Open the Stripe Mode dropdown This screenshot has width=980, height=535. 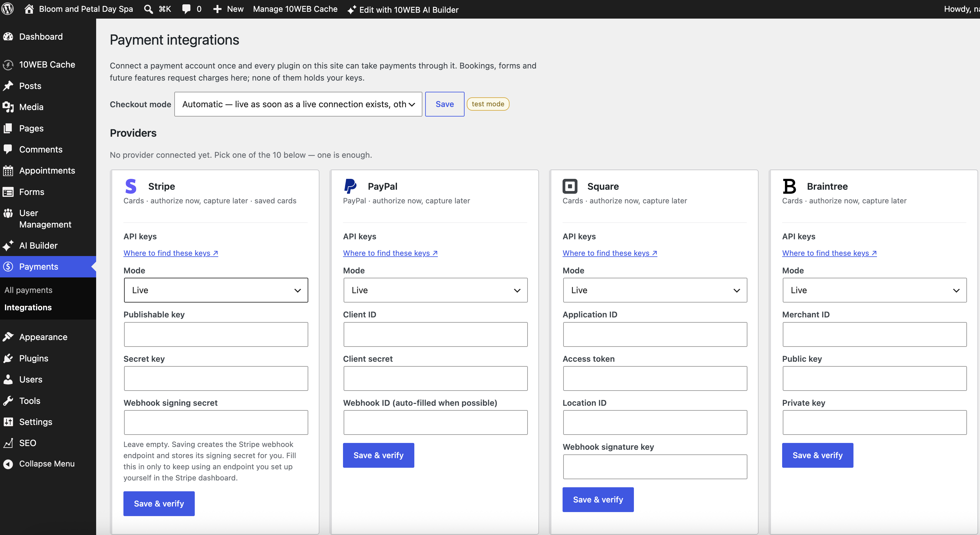click(x=216, y=290)
